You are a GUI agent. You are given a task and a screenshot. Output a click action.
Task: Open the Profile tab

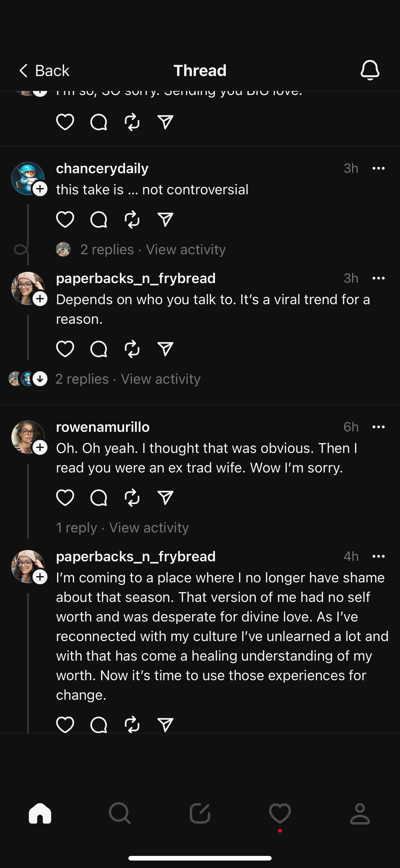tap(360, 813)
